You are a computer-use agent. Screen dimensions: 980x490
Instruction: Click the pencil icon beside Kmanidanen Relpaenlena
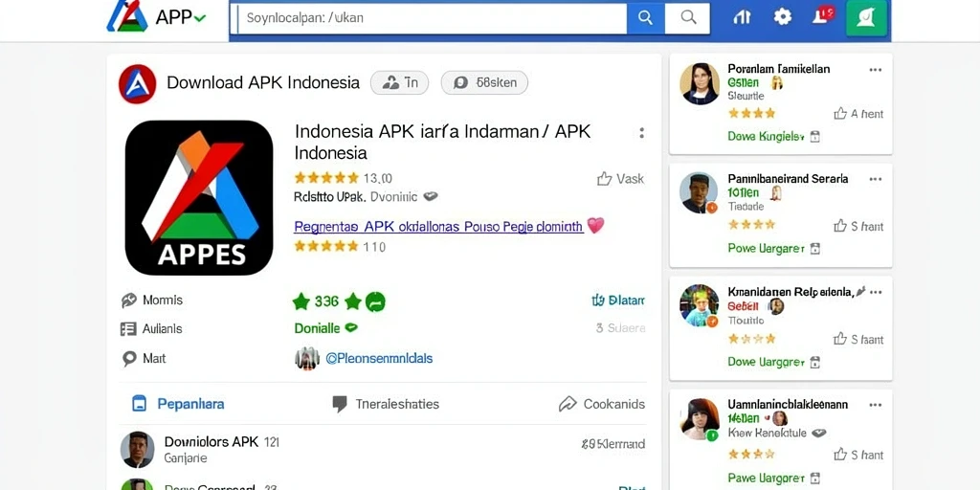coord(860,291)
